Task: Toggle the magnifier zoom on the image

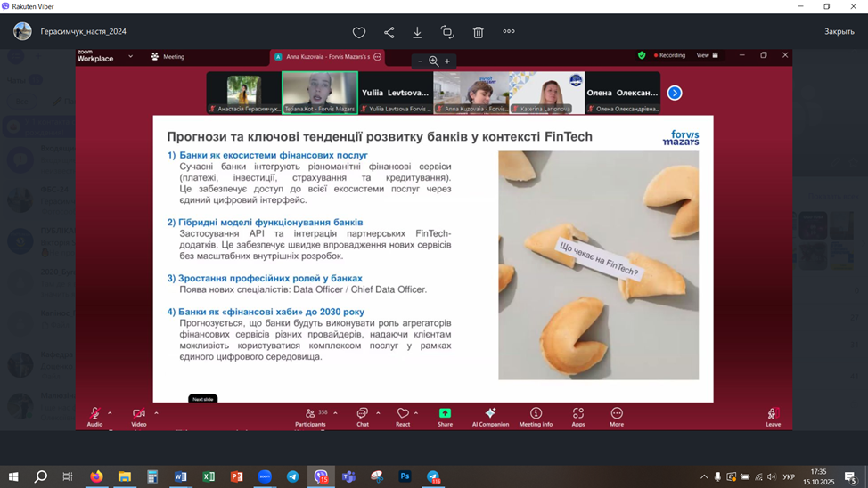Action: click(x=434, y=61)
